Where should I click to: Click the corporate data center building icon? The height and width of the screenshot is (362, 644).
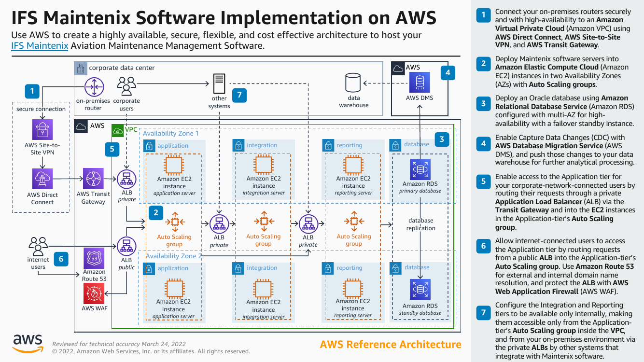(x=80, y=68)
